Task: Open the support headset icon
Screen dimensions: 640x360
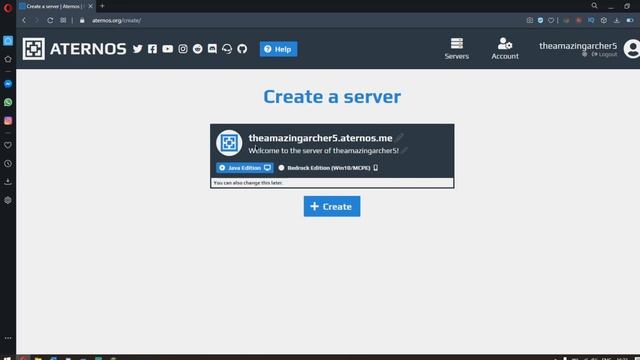Action: [227, 49]
